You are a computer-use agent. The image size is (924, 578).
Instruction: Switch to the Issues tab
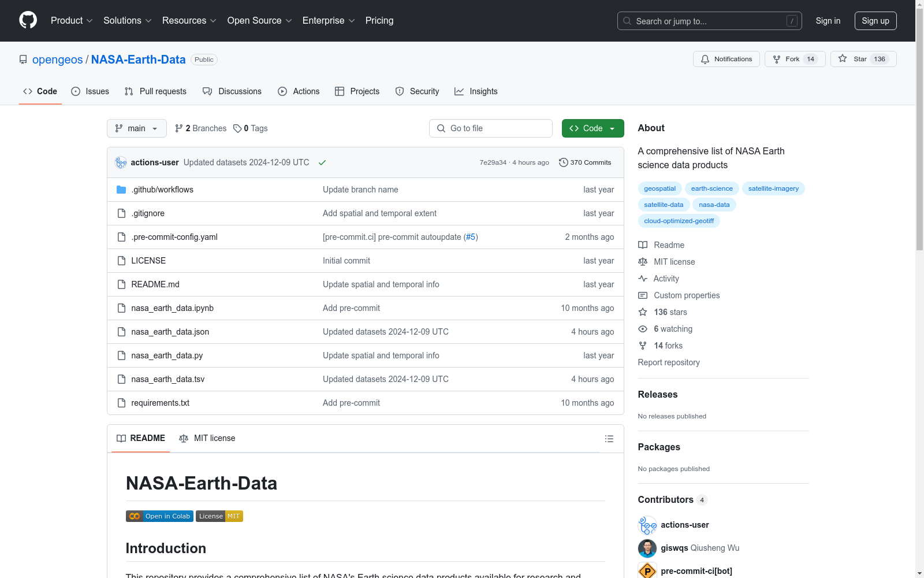coord(90,91)
